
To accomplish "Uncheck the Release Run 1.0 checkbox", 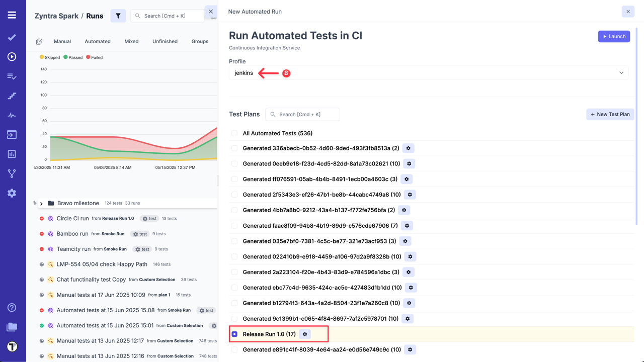I will coord(234,334).
